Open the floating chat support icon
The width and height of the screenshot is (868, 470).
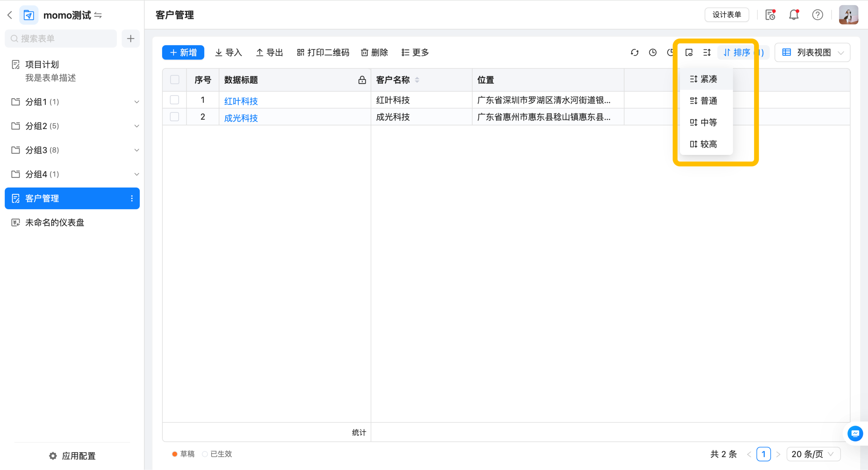coord(855,434)
